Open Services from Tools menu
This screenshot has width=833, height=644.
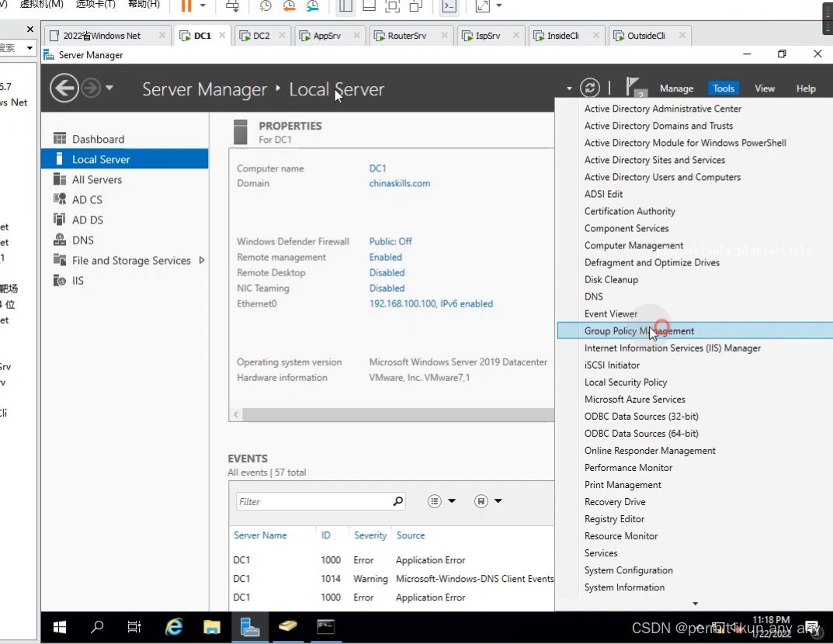601,553
